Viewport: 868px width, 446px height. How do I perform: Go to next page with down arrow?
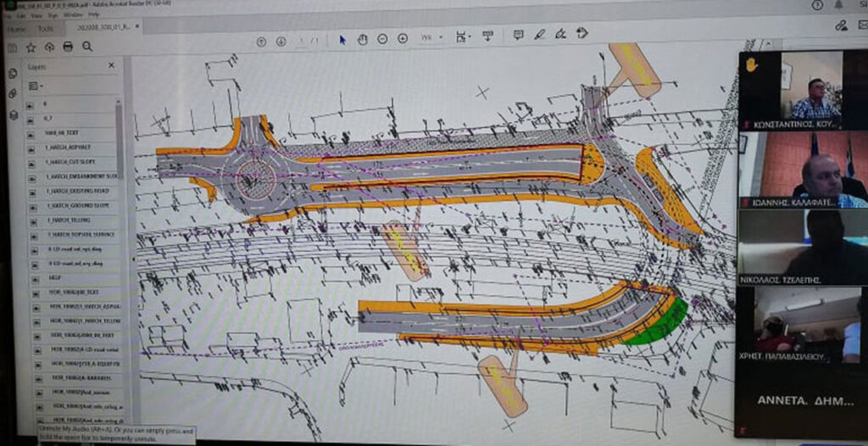(281, 41)
